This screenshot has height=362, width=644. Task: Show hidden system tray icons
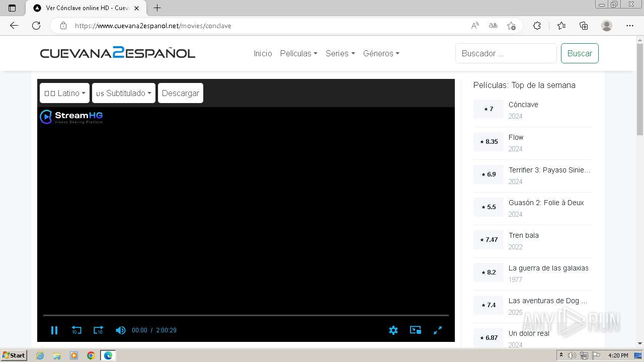coord(561,355)
